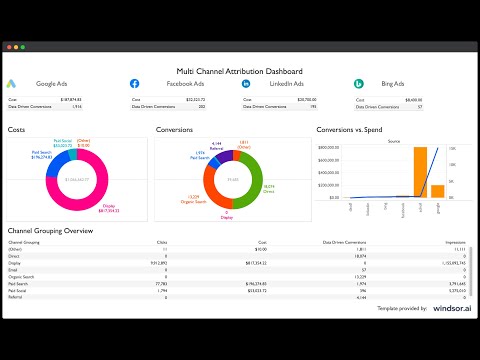Screen dimensions: 480x360
Task: Click the Channel Grouping Overview table scrollbar
Action: (471, 271)
